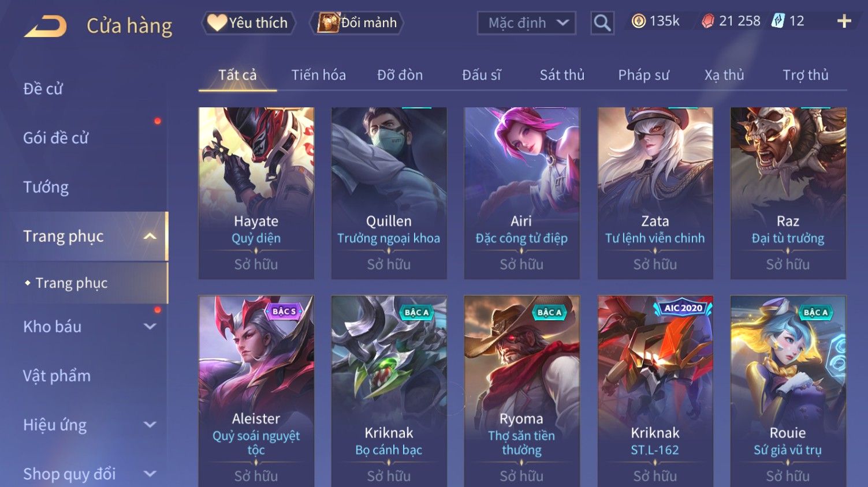
Task: Go to Tướng in the sidebar
Action: [x=46, y=187]
